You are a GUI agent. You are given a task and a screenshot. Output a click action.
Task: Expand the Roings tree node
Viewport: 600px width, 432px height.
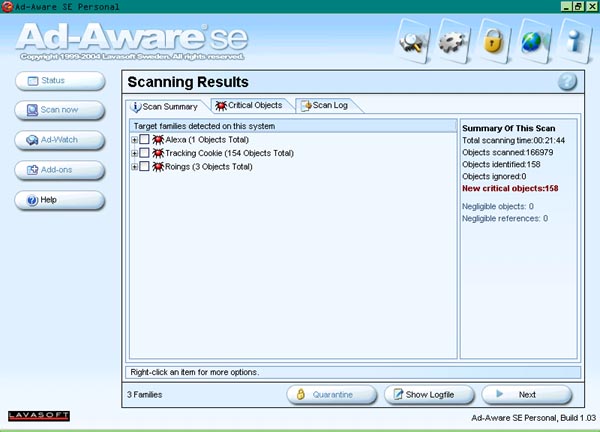pos(134,167)
